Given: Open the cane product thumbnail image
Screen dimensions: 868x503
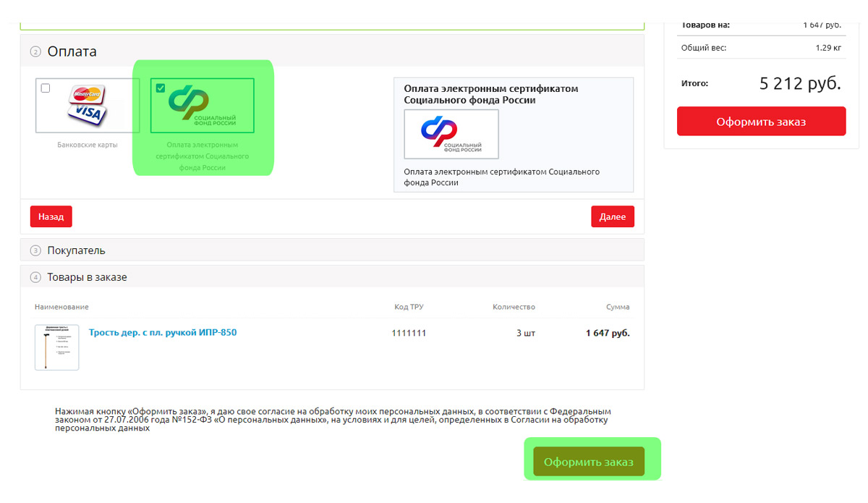Looking at the screenshot, I should coord(57,347).
